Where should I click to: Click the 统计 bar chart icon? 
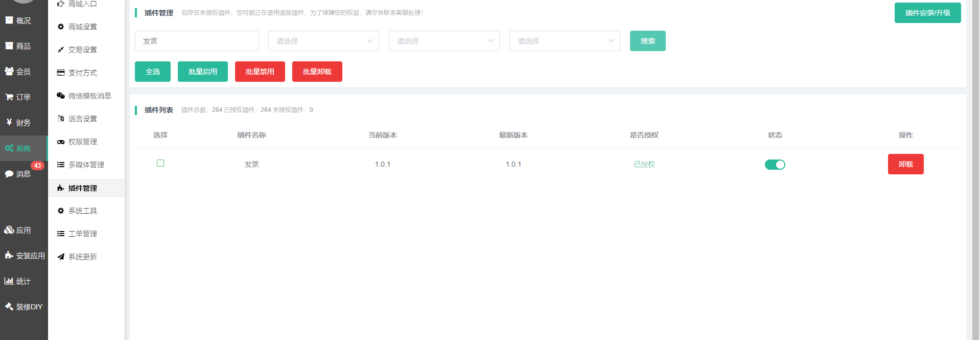pyautogui.click(x=9, y=281)
